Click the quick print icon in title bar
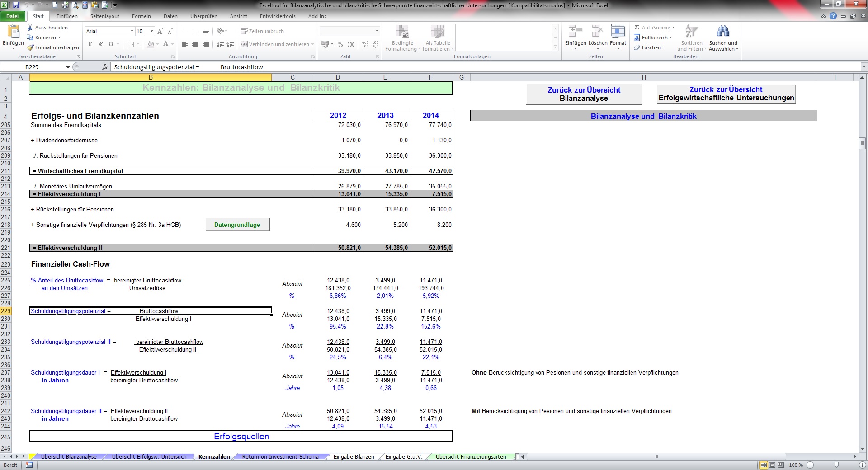This screenshot has width=868, height=470. [x=65, y=5]
